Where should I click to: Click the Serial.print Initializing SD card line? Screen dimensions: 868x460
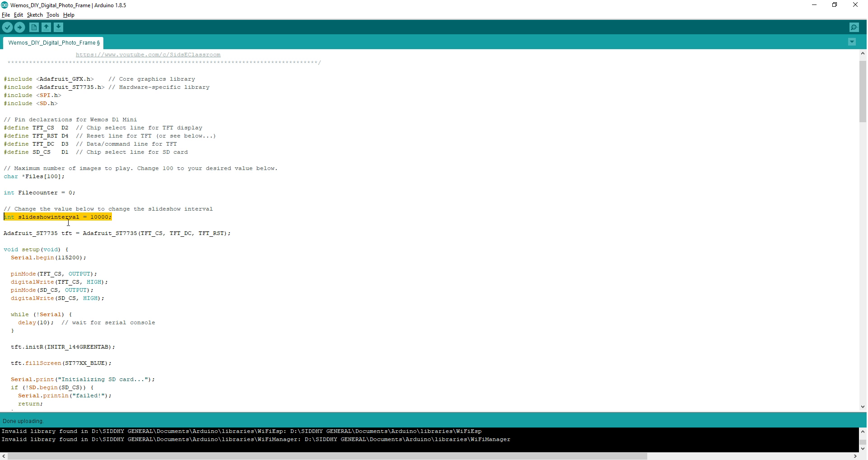click(83, 379)
